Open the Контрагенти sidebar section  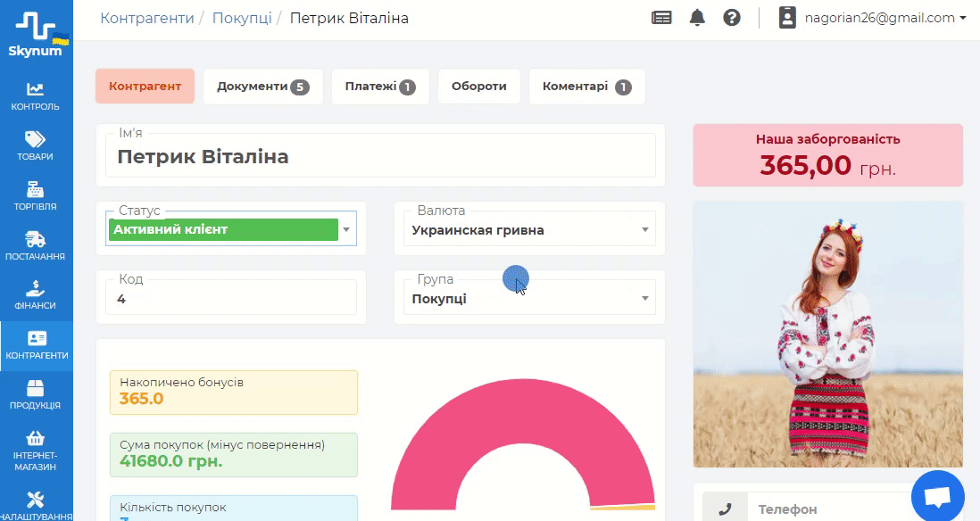pos(37,345)
